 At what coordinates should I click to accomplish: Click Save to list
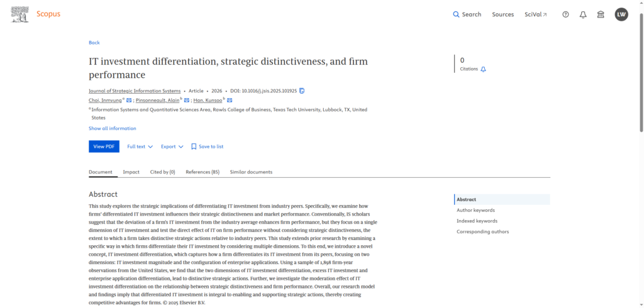pos(207,146)
